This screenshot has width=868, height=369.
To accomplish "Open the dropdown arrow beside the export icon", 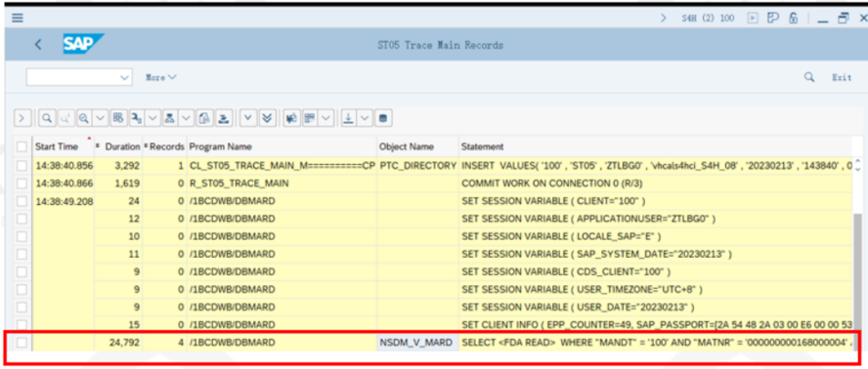I will 365,118.
